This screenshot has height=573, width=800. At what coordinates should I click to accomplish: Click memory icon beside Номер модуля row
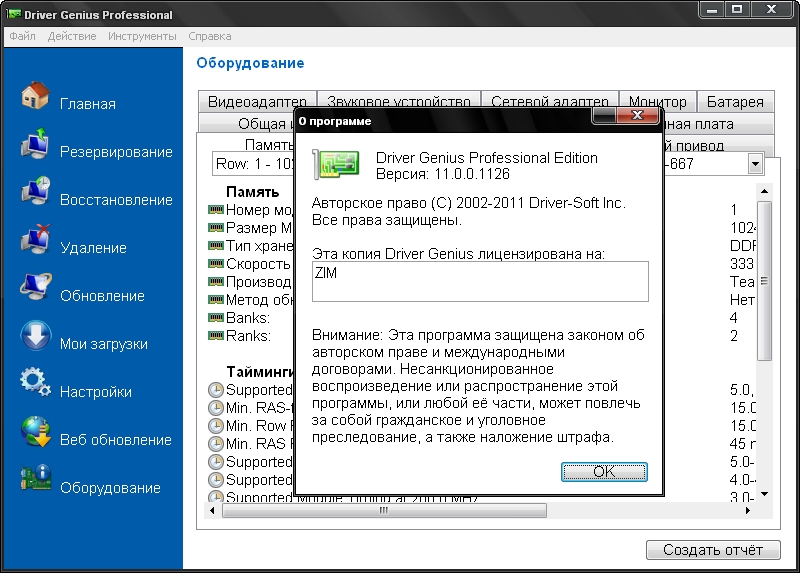pos(216,210)
